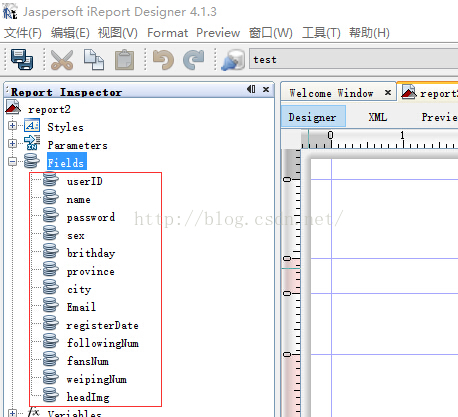
Task: Click the Redo arrow icon
Action: [x=194, y=60]
